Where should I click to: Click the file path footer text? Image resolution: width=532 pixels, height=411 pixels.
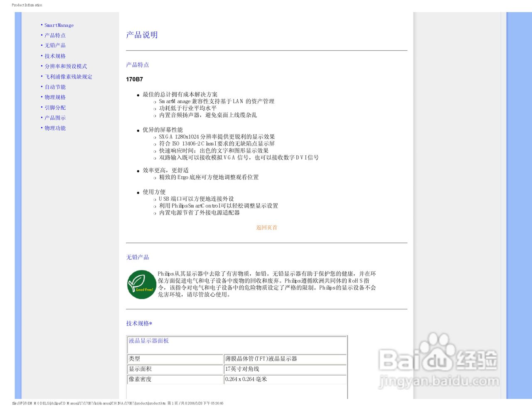(118, 403)
